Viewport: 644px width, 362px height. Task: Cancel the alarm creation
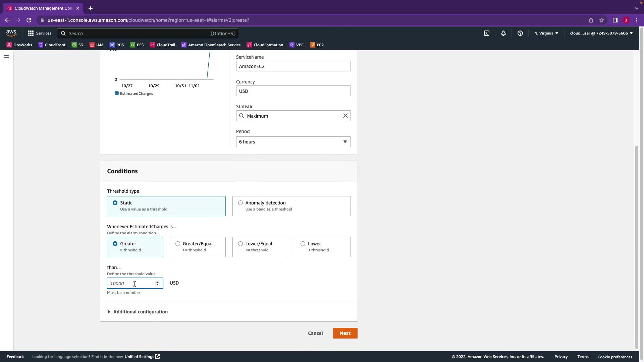[x=315, y=333]
